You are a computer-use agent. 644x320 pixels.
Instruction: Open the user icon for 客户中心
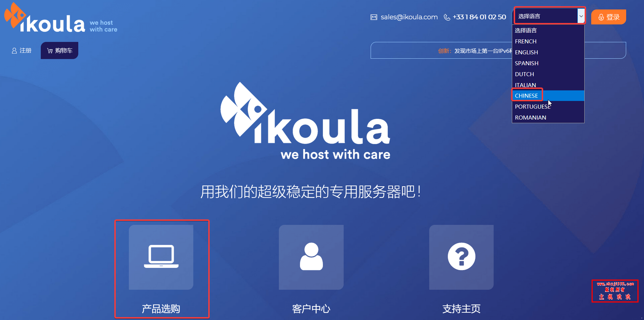coord(311,257)
